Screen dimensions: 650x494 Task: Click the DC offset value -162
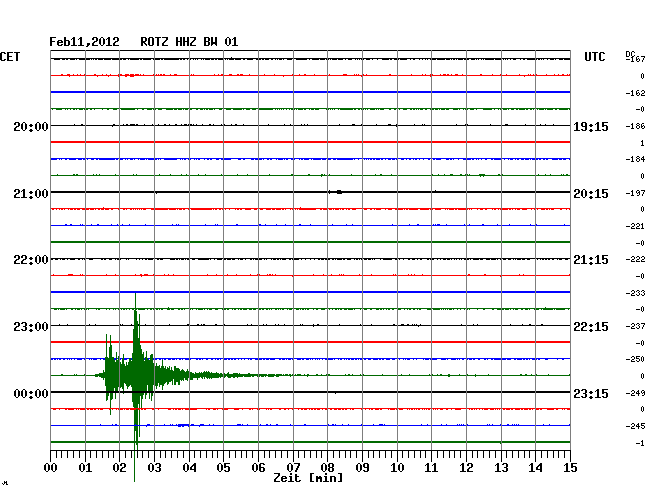635,93
